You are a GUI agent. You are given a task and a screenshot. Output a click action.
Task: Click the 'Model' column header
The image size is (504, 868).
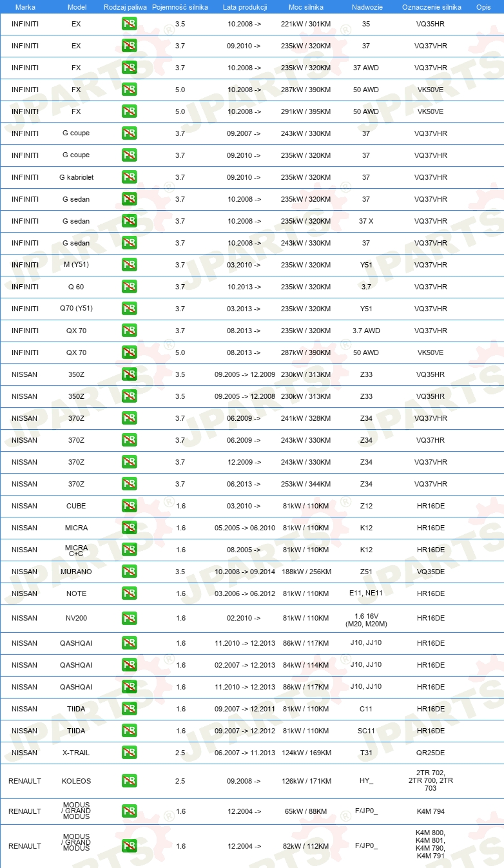[77, 7]
